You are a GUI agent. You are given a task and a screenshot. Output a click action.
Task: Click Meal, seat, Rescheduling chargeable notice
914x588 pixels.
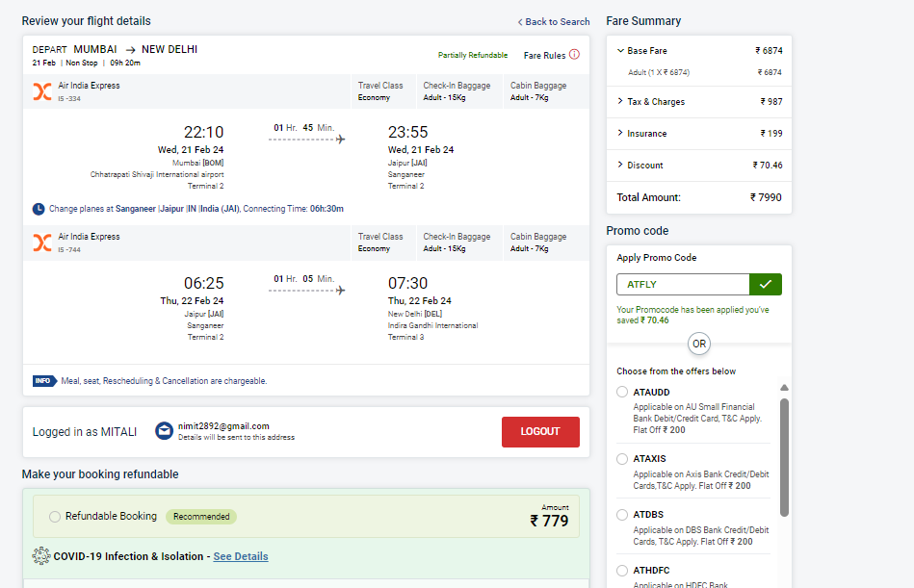click(x=164, y=381)
